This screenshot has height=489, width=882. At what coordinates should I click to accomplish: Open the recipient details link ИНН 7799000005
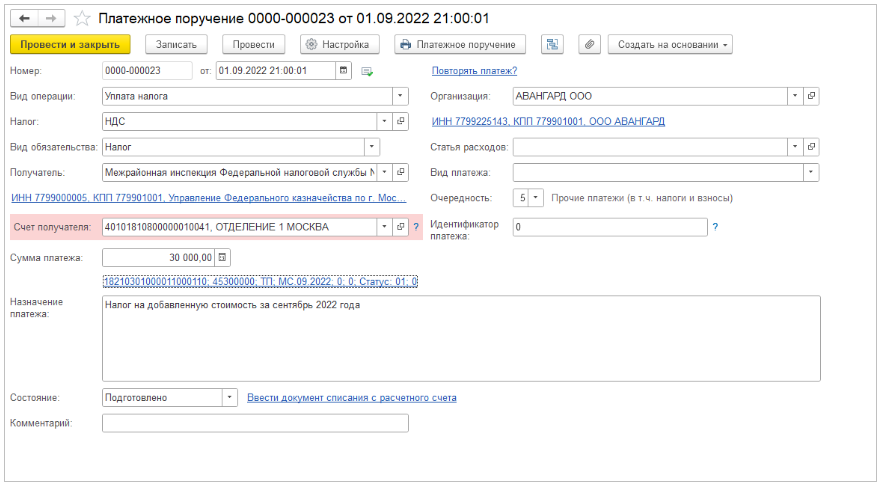click(x=208, y=198)
